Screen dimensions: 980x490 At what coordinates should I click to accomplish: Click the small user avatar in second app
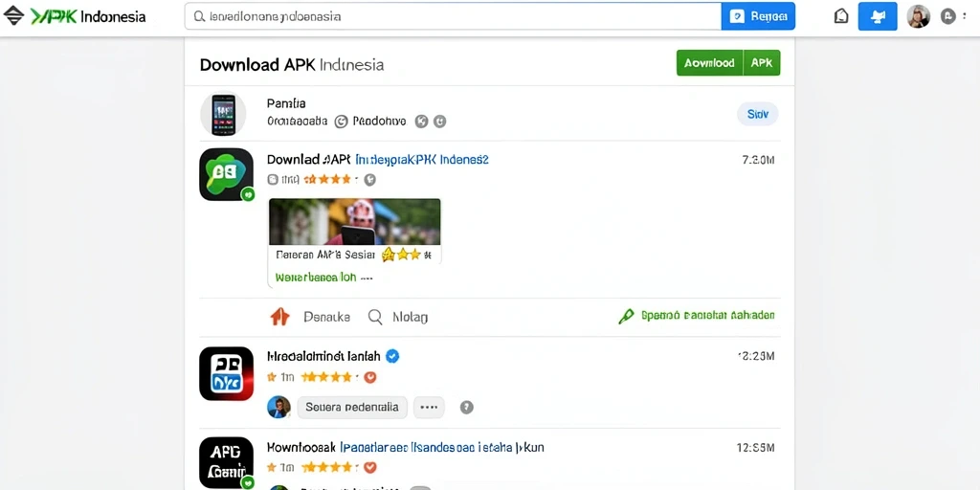(x=278, y=407)
